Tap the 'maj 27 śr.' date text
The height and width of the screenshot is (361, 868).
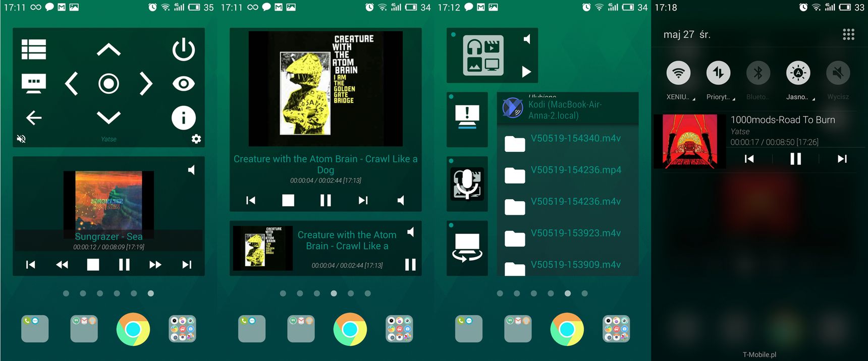(x=687, y=34)
